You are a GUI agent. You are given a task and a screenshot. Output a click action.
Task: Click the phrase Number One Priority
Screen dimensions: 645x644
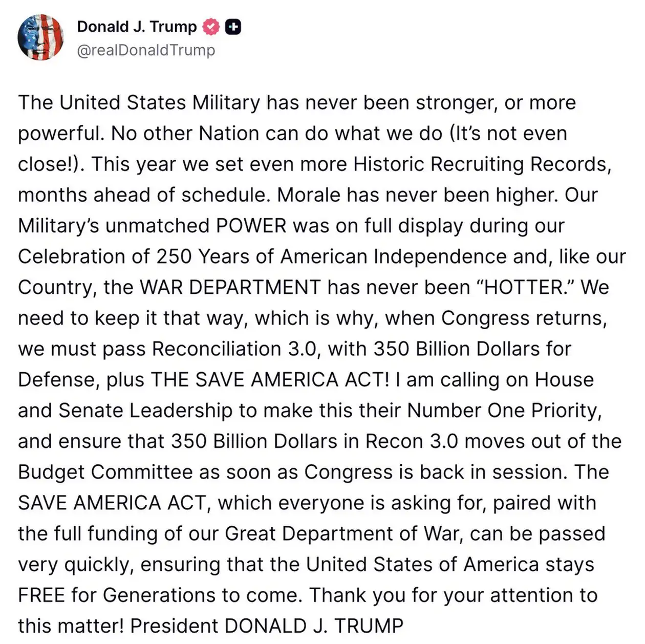pyautogui.click(x=504, y=411)
